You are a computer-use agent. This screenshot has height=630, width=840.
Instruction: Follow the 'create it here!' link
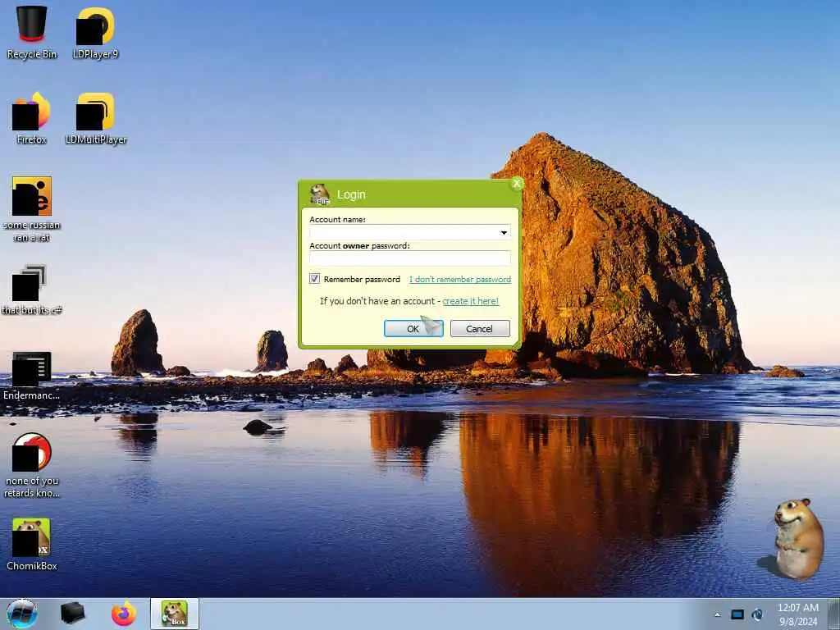pyautogui.click(x=470, y=301)
